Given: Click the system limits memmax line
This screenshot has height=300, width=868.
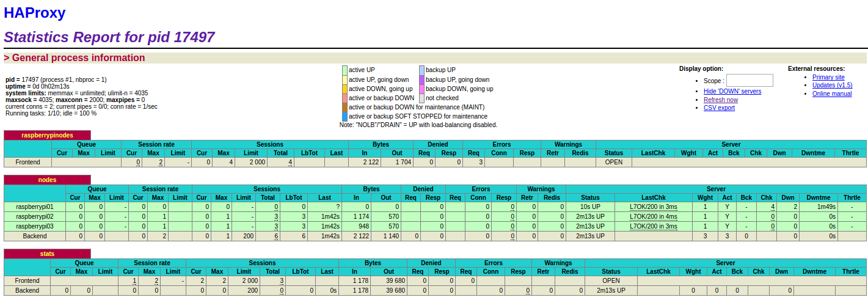Looking at the screenshot, I should pos(76,93).
